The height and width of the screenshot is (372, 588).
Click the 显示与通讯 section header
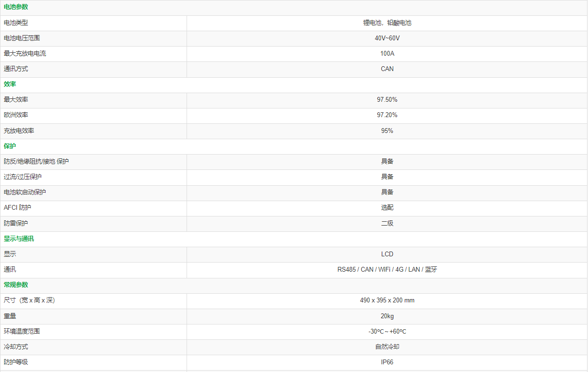point(19,239)
